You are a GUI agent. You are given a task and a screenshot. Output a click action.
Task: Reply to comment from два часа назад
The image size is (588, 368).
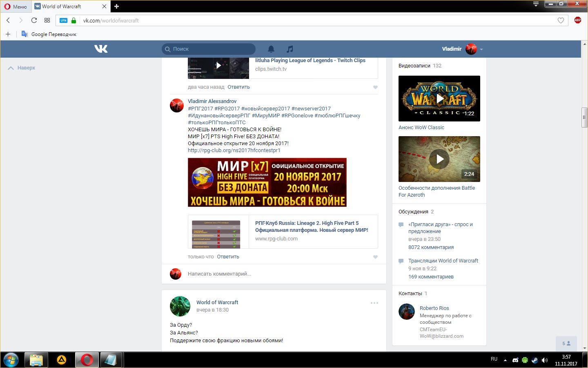(238, 87)
